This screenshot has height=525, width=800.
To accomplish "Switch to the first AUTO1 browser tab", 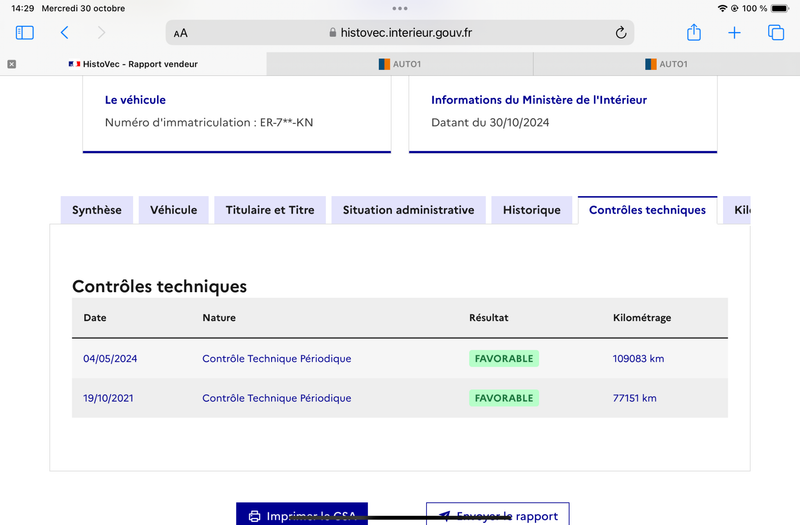I will (400, 64).
